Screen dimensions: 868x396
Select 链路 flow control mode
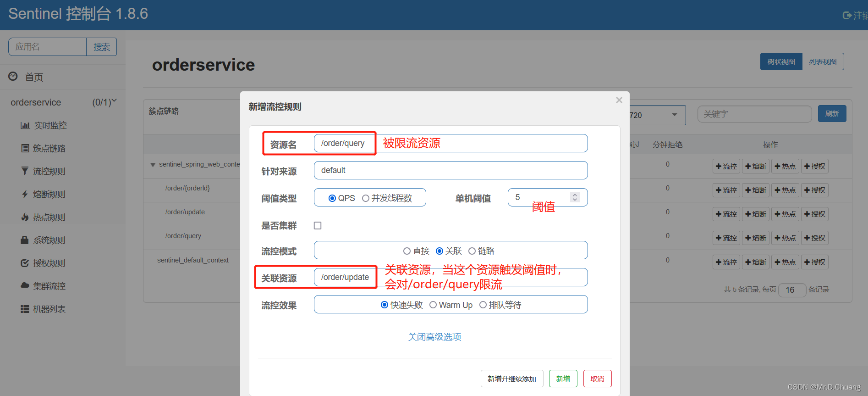point(472,251)
